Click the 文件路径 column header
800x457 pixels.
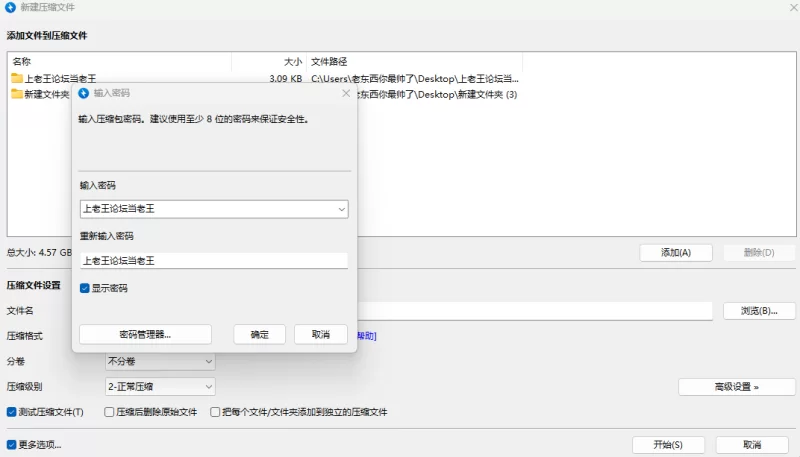pos(414,61)
